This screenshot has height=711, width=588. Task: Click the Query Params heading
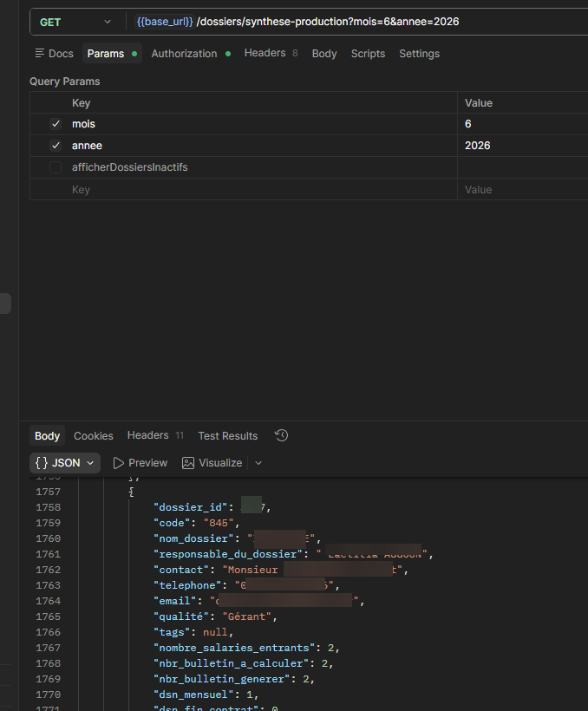pyautogui.click(x=65, y=82)
